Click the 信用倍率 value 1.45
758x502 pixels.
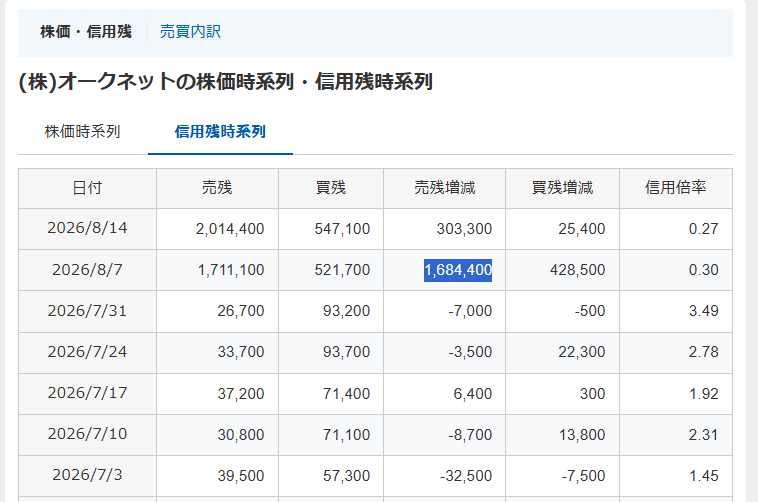click(x=703, y=476)
